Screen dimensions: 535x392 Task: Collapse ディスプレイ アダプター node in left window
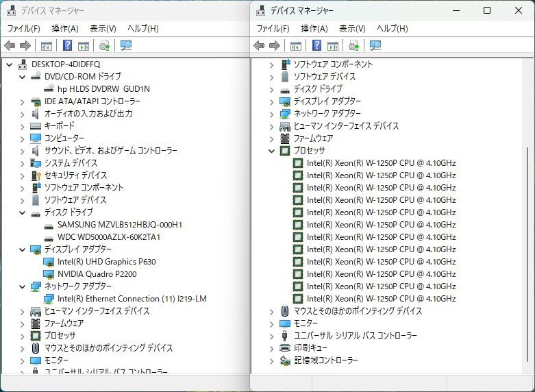click(22, 249)
